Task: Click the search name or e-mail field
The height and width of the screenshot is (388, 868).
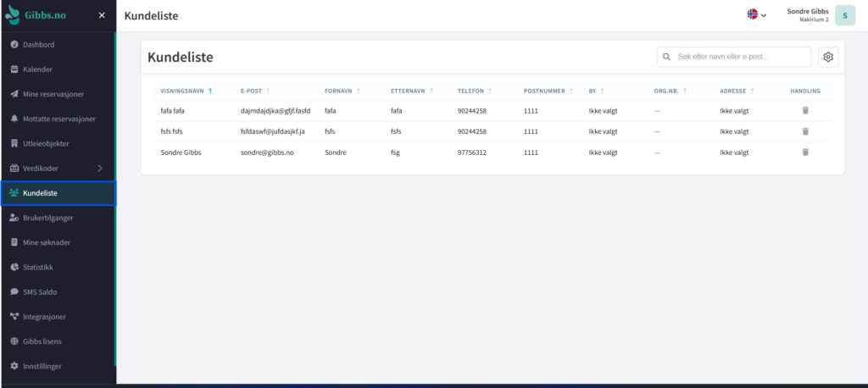Action: coord(734,57)
